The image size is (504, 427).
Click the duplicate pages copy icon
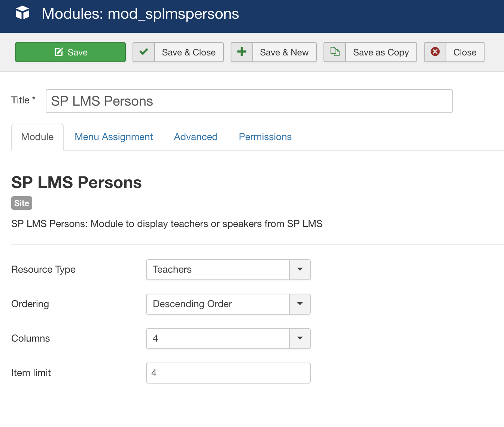pos(335,52)
